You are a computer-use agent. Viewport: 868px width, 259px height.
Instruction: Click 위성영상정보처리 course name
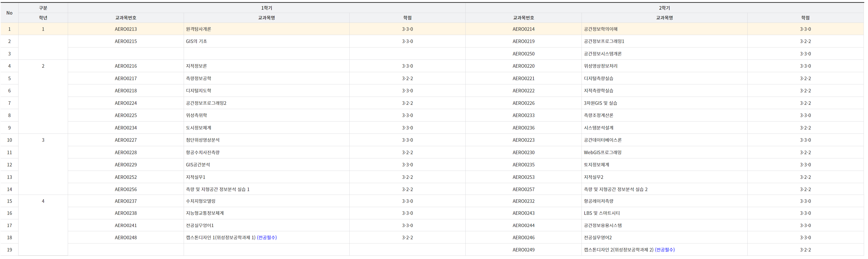coord(601,66)
